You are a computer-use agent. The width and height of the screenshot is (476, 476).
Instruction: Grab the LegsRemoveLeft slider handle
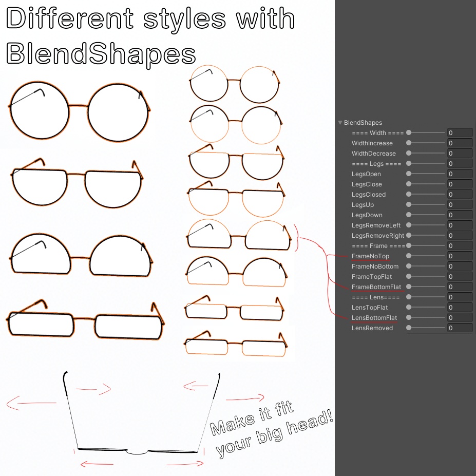pos(408,225)
